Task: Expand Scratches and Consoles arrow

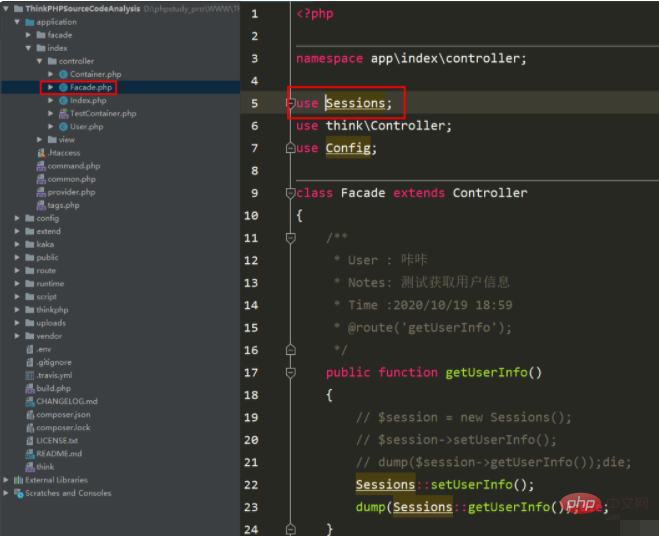Action: pos(6,493)
